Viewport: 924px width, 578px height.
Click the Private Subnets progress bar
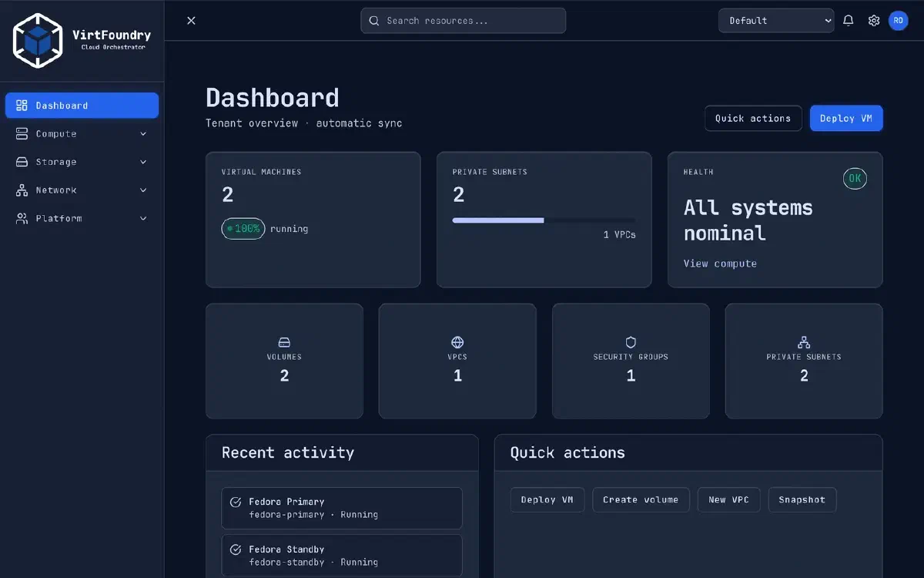[x=544, y=220]
